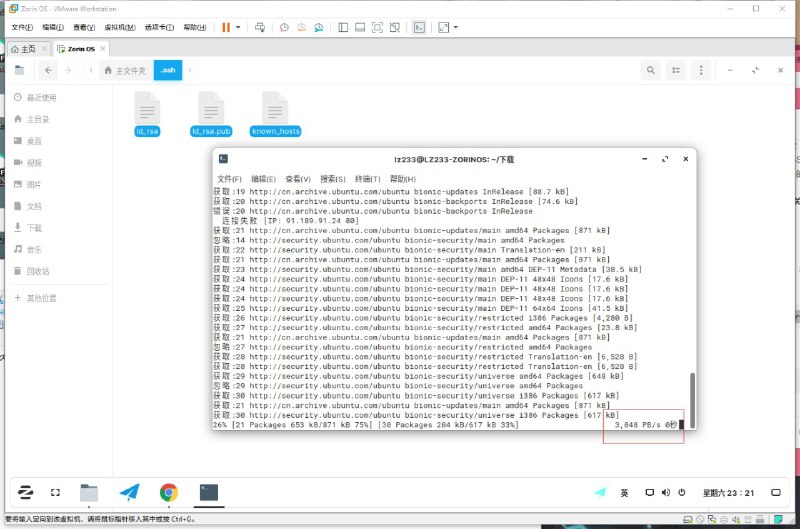800x529 pixels.
Task: Go back in the file manager
Action: (48, 70)
